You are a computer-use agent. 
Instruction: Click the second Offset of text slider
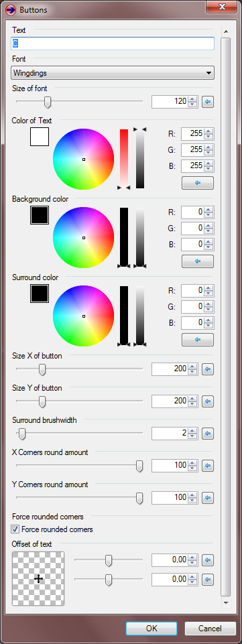coord(109,580)
